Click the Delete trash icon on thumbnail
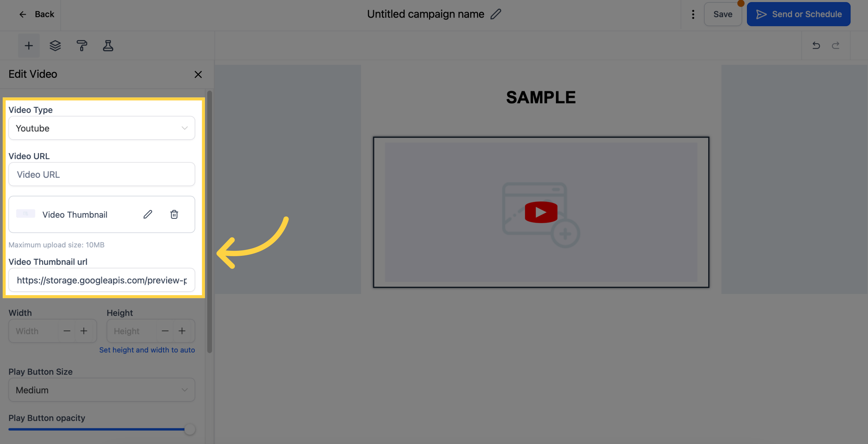 click(x=174, y=214)
